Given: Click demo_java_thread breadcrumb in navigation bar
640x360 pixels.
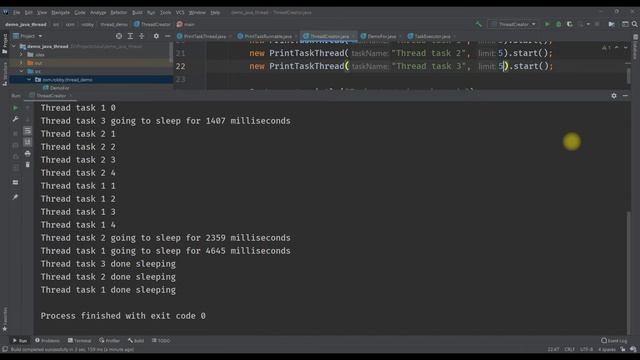Looking at the screenshot, I should (26, 24).
